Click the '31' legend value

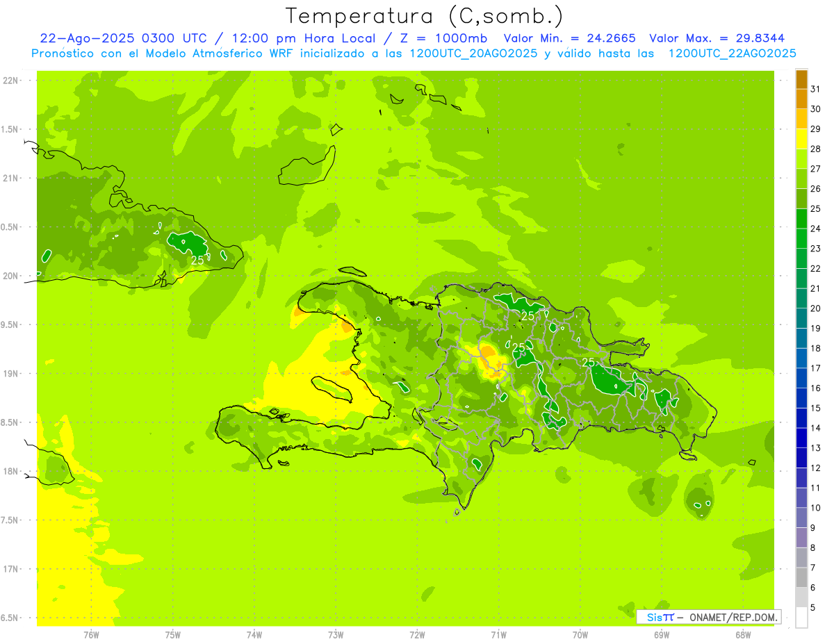(816, 89)
